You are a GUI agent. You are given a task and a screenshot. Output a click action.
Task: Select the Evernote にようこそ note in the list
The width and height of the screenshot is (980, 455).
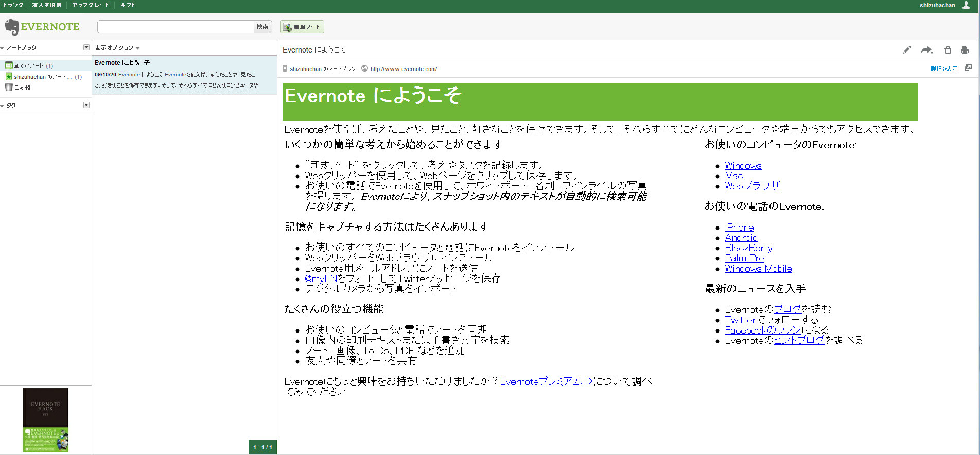click(184, 75)
